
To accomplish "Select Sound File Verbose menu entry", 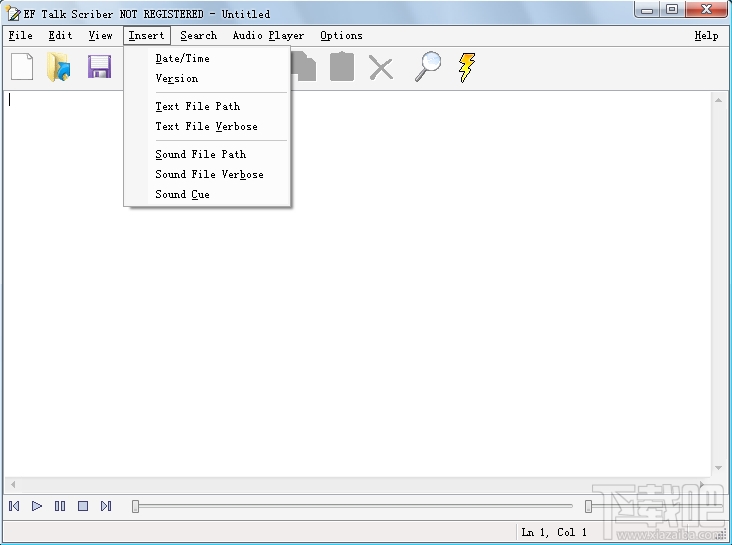I will (x=207, y=174).
